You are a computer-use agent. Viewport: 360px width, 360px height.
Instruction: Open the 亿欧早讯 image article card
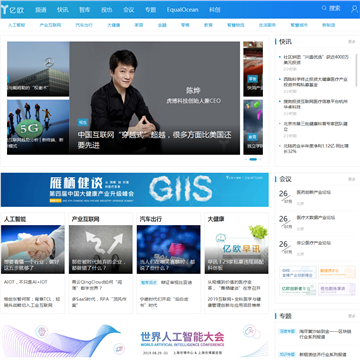[x=237, y=250]
